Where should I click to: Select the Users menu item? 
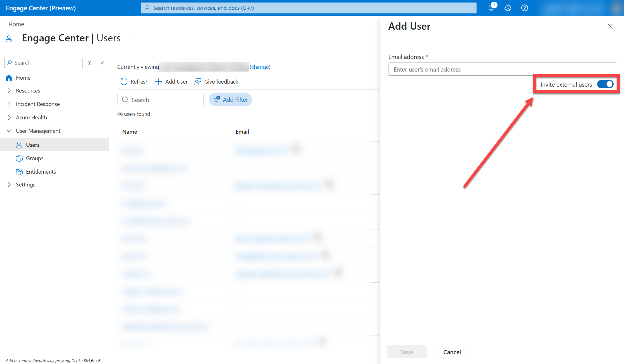coord(54,145)
